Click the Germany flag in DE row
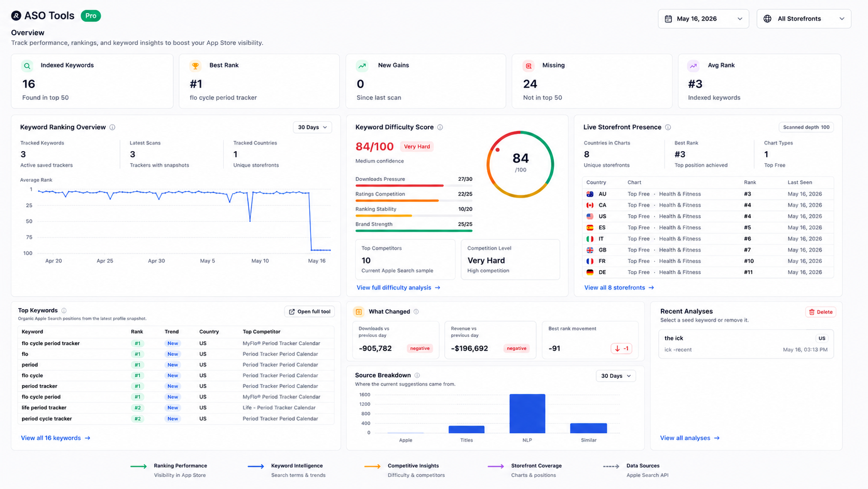 click(590, 272)
